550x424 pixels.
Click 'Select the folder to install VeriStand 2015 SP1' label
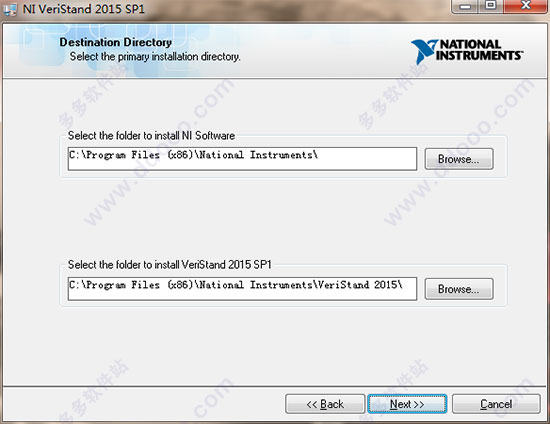(170, 265)
